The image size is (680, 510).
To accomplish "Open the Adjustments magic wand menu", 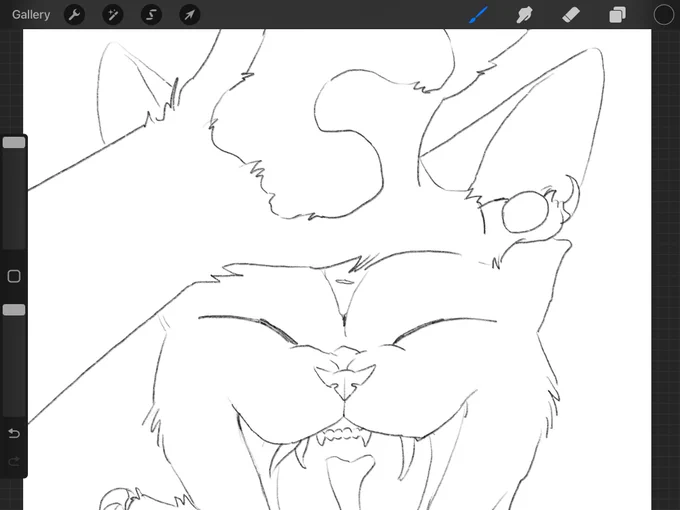I will (x=113, y=15).
